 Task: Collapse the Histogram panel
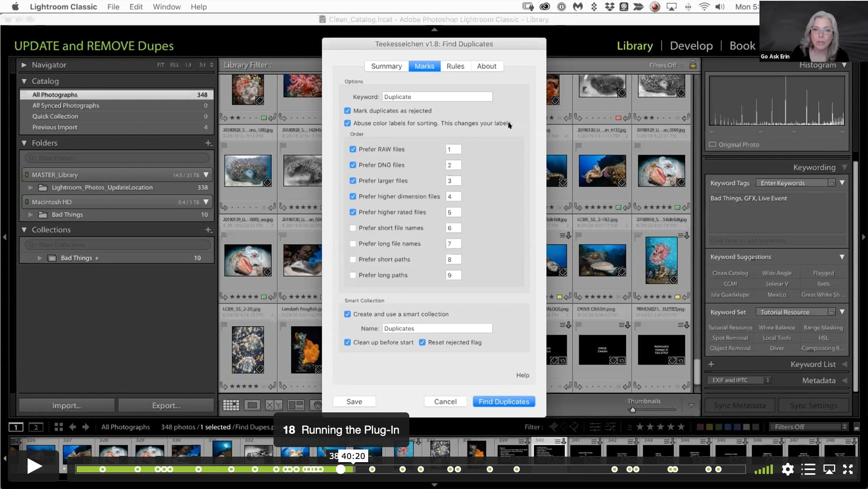click(x=844, y=65)
